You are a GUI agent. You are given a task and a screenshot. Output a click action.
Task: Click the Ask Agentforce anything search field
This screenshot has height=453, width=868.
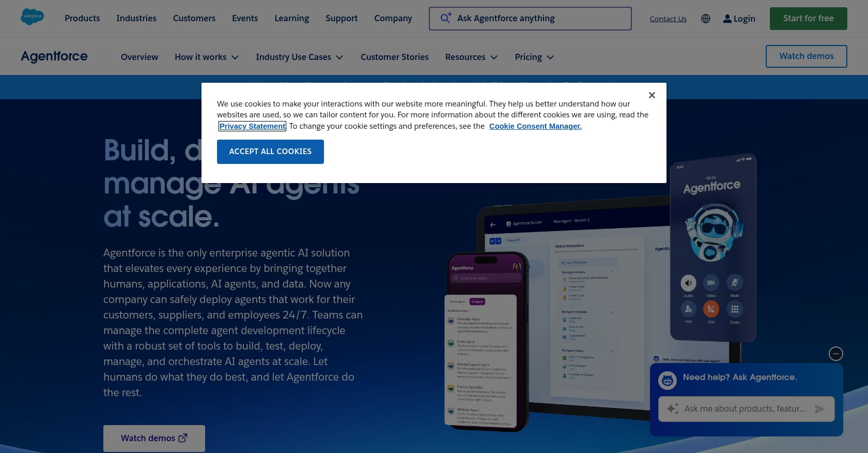[530, 19]
